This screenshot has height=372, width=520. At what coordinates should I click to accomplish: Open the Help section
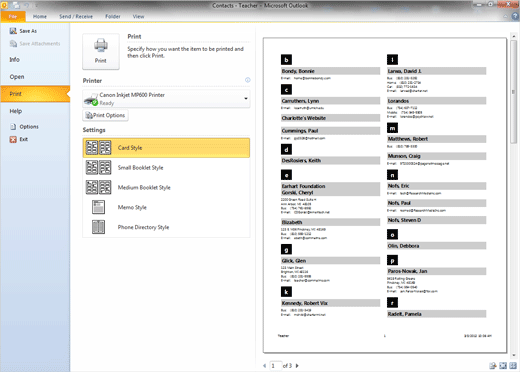point(16,111)
